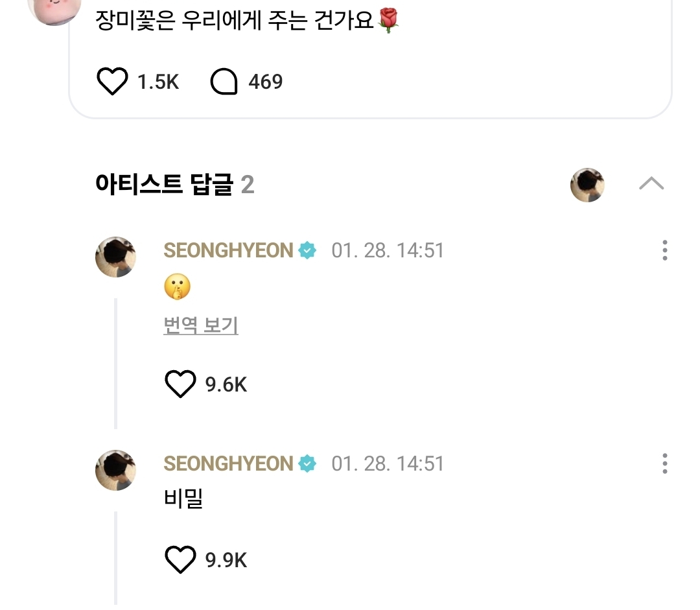Open SEONGHYEON's avatar on the 비밀 reply
The image size is (700, 610).
tap(115, 470)
